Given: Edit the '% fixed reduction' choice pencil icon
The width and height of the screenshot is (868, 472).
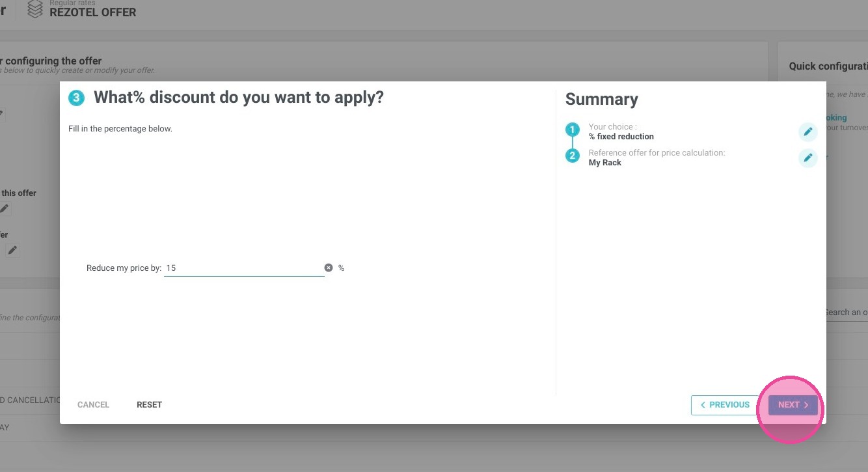Looking at the screenshot, I should coord(808,132).
